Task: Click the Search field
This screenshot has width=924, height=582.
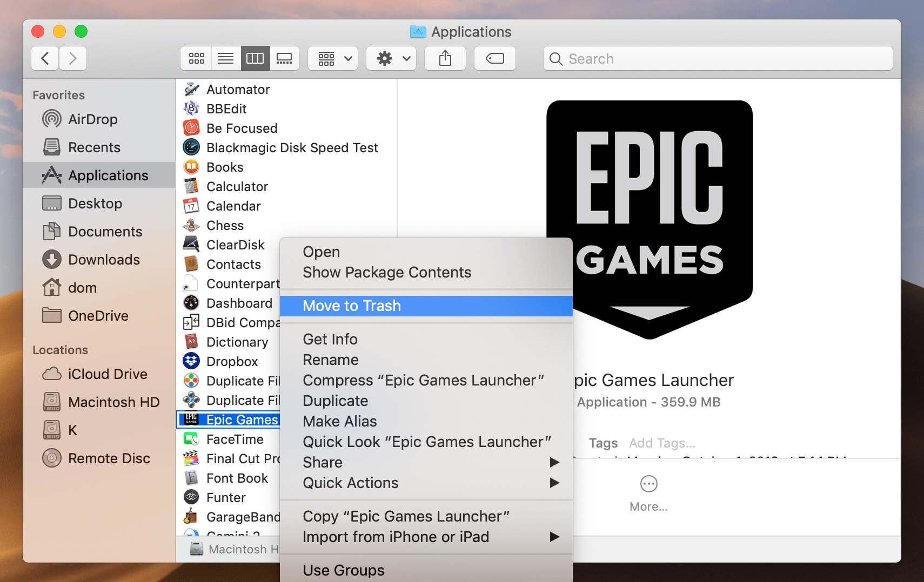Action: pos(718,58)
